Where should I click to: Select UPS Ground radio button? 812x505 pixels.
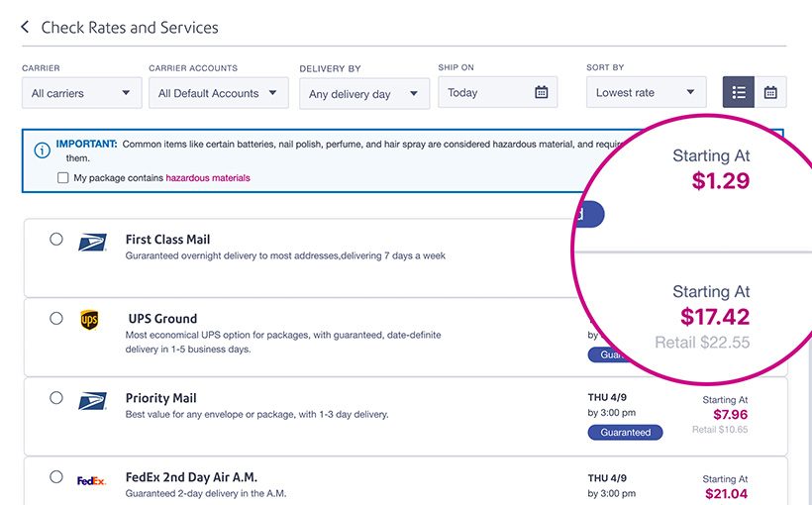pyautogui.click(x=56, y=318)
